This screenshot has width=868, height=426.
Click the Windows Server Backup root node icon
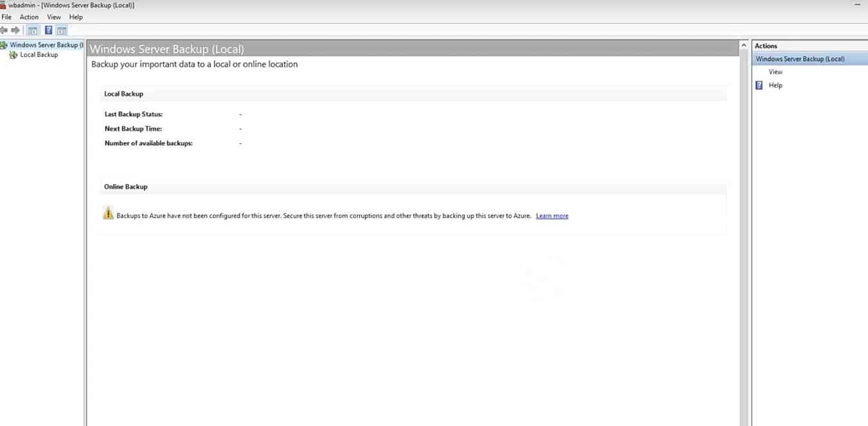pos(4,45)
